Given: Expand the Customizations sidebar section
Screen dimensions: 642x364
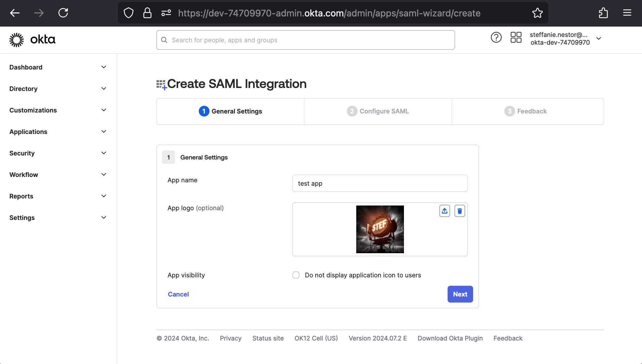Looking at the screenshot, I should pyautogui.click(x=58, y=110).
